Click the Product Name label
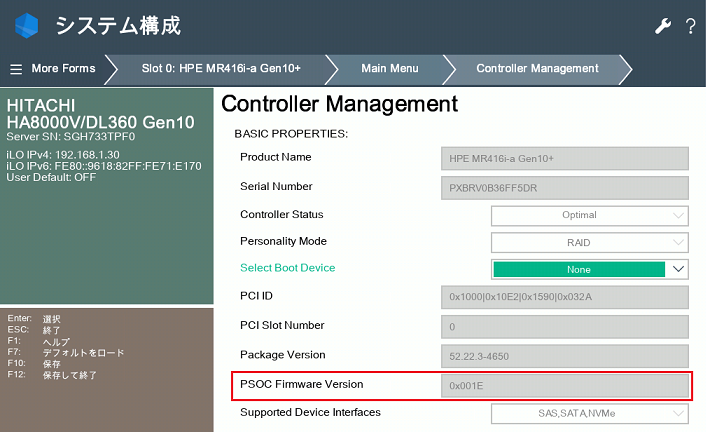The image size is (717, 432). pyautogui.click(x=276, y=157)
